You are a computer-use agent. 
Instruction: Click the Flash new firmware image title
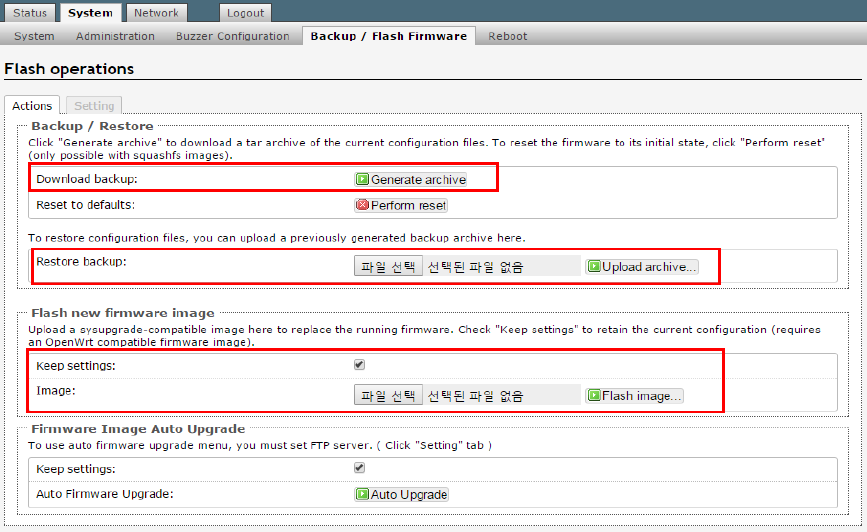pos(123,313)
